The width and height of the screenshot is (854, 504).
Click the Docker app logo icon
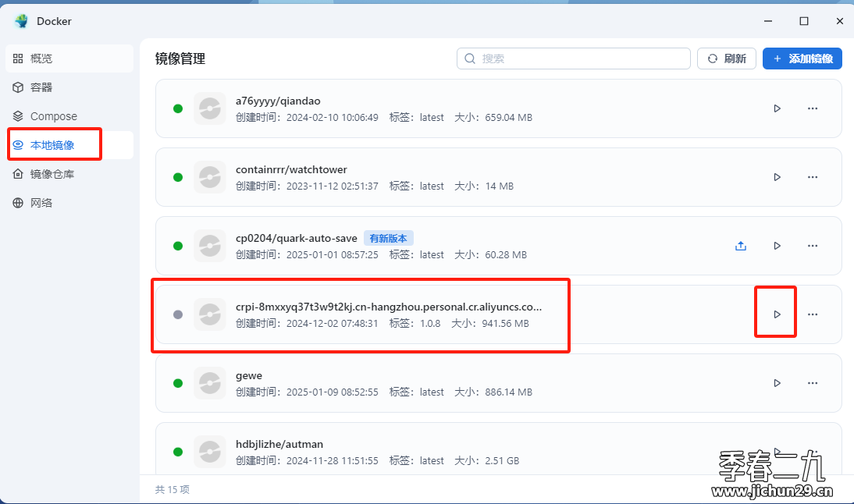(22, 21)
